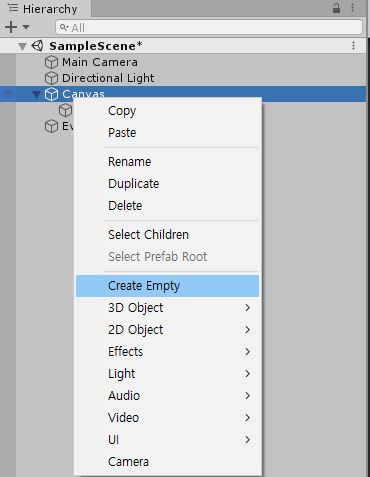Open the Video submenu
370x477 pixels.
(168, 418)
